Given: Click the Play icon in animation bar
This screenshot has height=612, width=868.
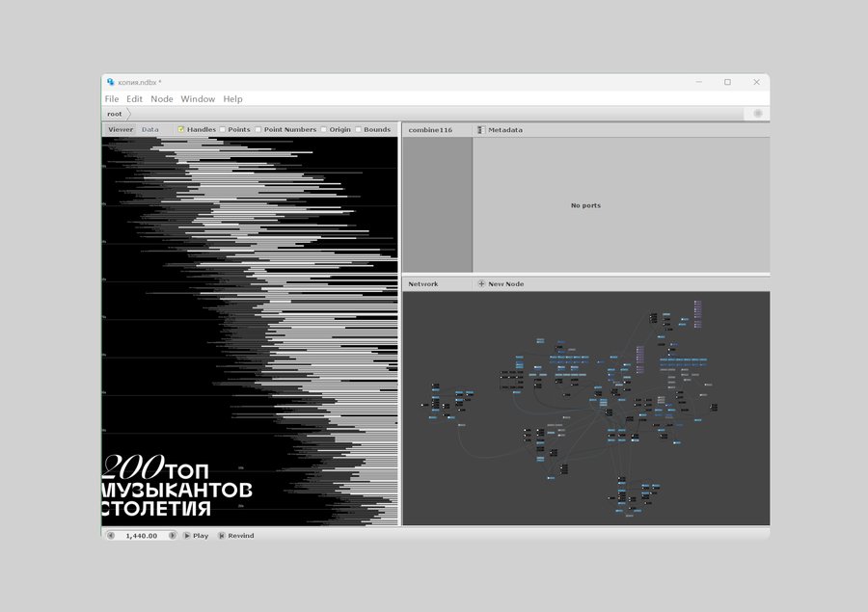Looking at the screenshot, I should [187, 536].
